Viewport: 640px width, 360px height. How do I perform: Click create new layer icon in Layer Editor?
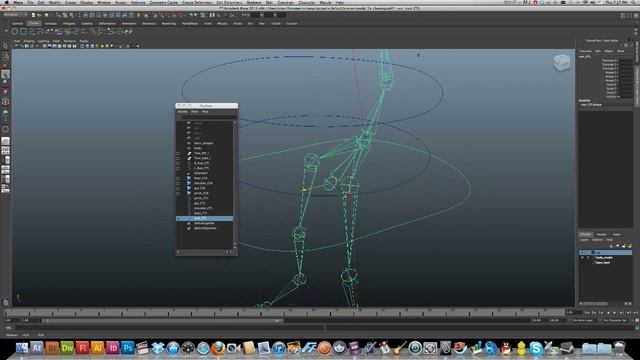tap(623, 246)
